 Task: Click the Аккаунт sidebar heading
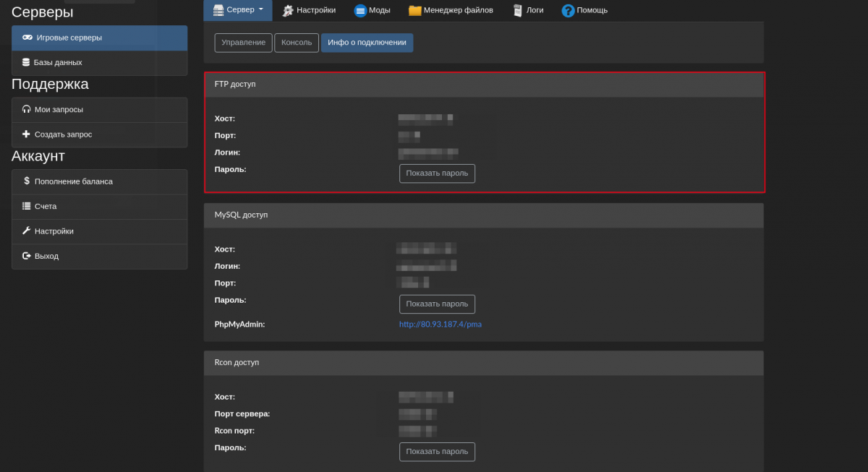pos(38,156)
